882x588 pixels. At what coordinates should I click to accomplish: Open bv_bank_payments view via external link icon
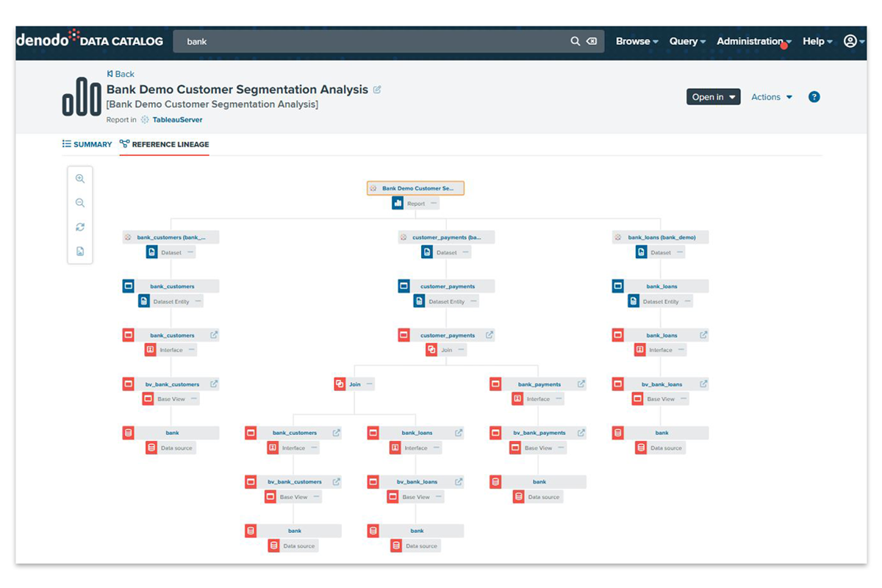point(581,433)
